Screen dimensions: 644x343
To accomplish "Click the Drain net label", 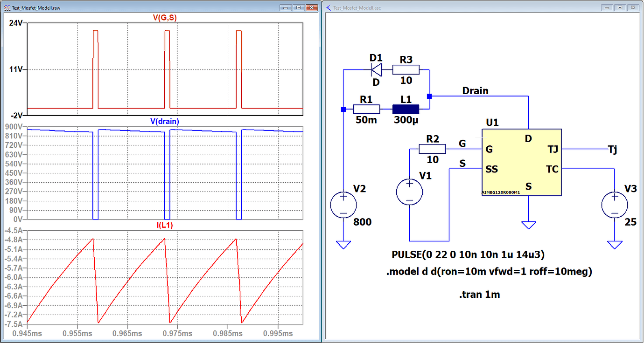I will coord(475,91).
